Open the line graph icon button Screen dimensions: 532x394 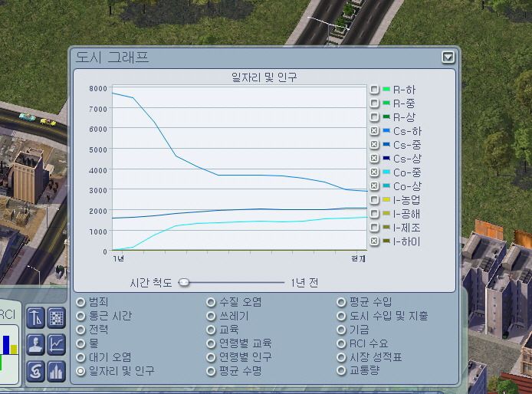56,344
